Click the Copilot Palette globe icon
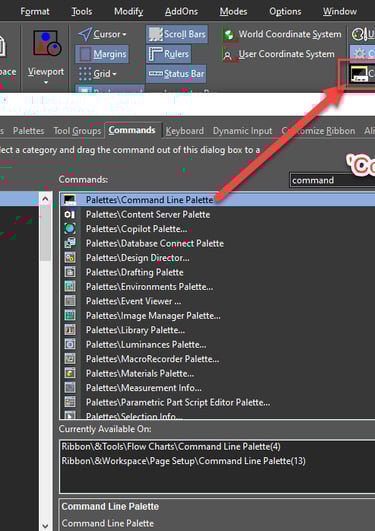This screenshot has width=375, height=531. point(70,229)
